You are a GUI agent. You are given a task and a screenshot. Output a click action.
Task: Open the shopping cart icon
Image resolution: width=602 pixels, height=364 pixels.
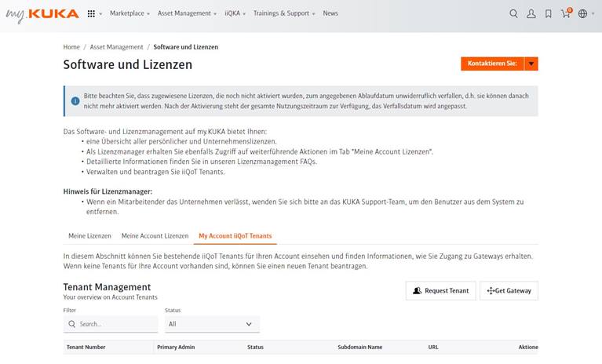[x=565, y=13]
